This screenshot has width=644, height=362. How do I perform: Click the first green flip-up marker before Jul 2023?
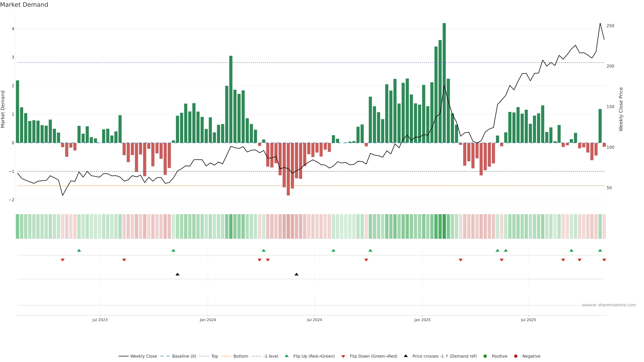(79, 250)
